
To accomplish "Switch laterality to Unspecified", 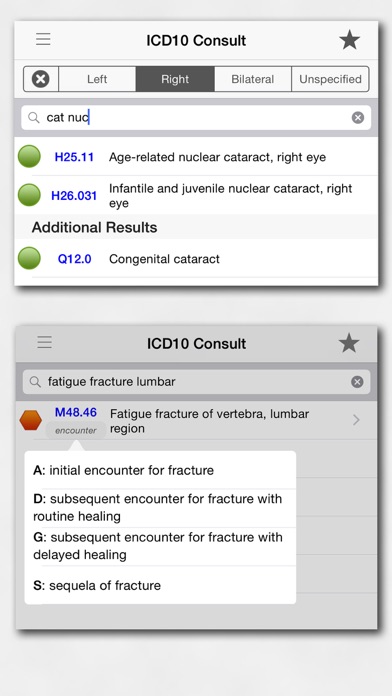I will 330,79.
